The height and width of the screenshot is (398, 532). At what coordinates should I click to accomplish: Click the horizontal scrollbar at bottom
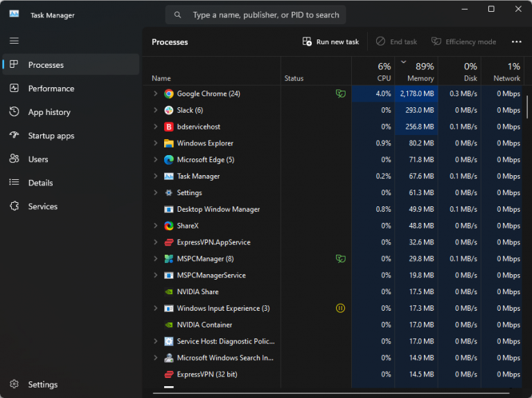coord(331,393)
